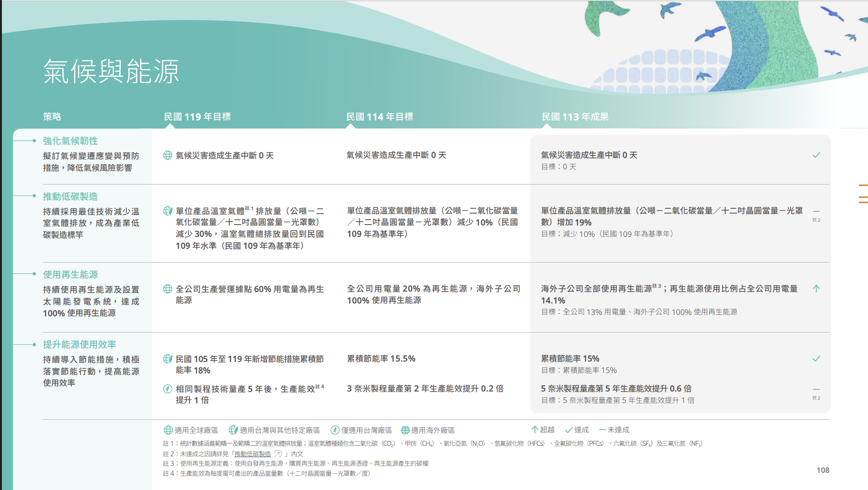The image size is (868, 490).
Task: Click the 推動低碳製造 strategy heading in left column
Action: 70,196
